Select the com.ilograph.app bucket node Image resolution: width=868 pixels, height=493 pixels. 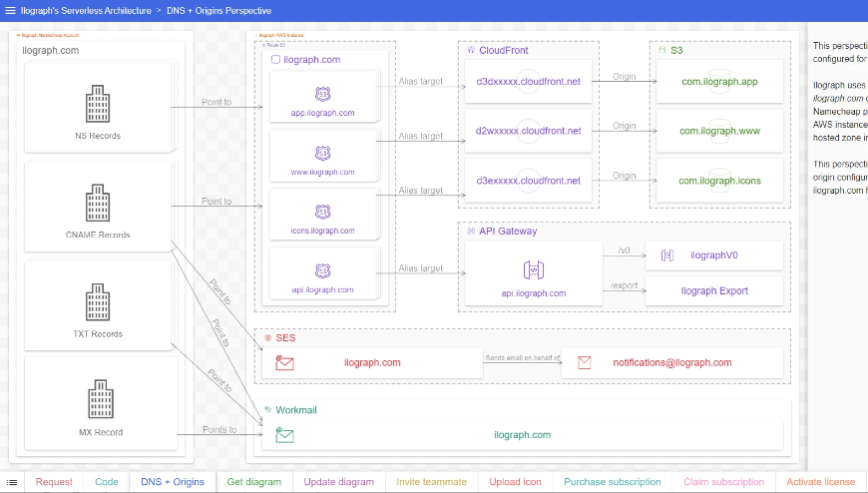[719, 82]
